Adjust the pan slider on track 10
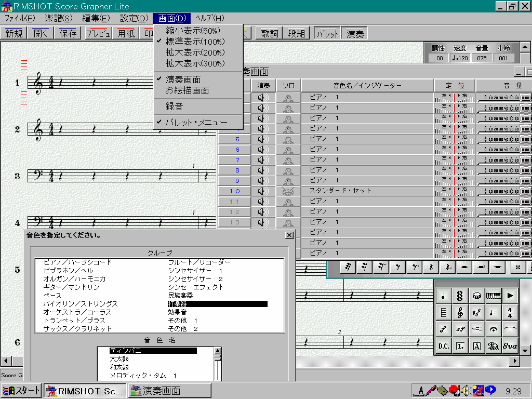The height and width of the screenshot is (399, 532). [x=454, y=191]
